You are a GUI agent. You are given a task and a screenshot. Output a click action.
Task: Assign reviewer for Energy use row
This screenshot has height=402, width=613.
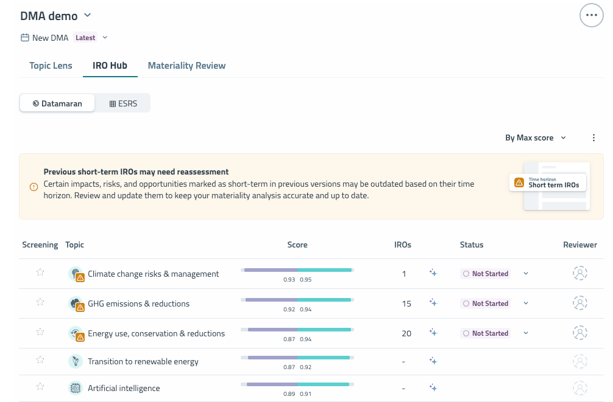(579, 333)
